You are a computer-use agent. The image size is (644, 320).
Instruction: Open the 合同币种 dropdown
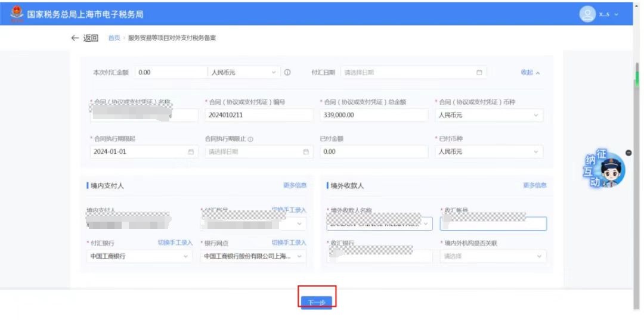(x=489, y=115)
